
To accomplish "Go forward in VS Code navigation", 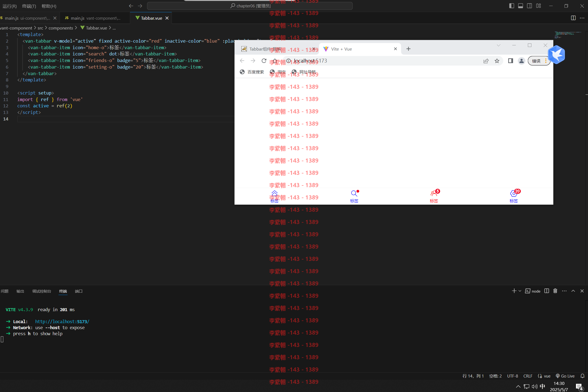I will pos(140,6).
